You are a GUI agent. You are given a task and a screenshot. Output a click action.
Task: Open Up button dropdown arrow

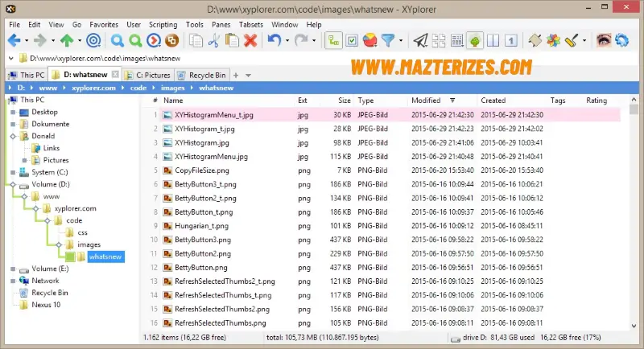click(x=79, y=40)
